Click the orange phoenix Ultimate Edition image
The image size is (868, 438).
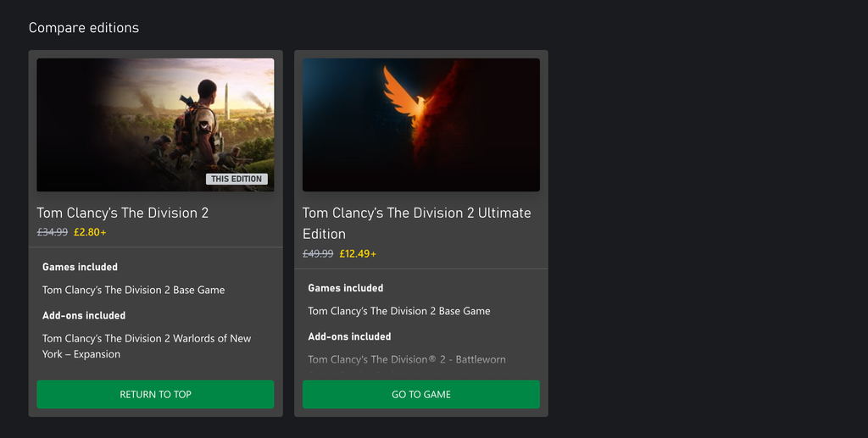pyautogui.click(x=420, y=125)
